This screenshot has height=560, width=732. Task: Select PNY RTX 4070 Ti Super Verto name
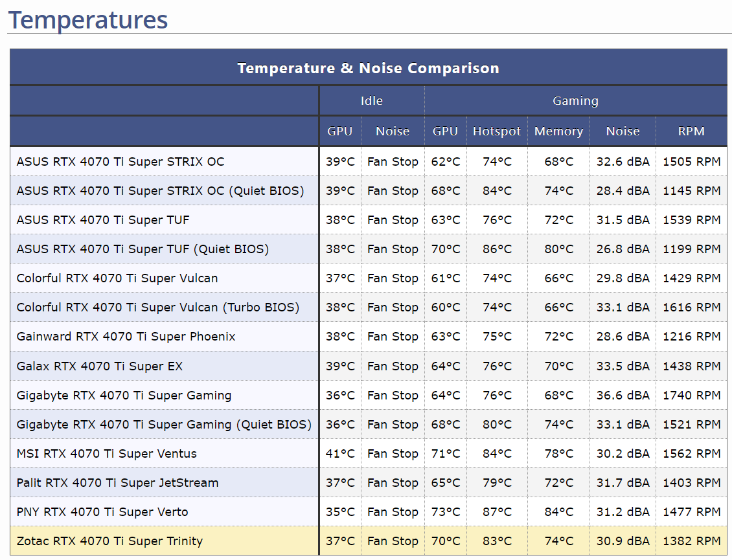102,512
